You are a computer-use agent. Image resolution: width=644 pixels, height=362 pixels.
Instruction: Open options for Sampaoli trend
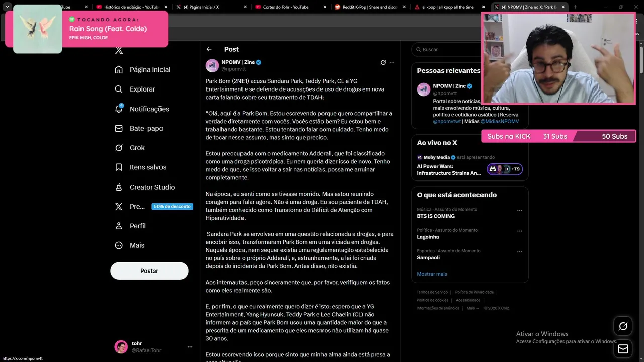pos(520,252)
